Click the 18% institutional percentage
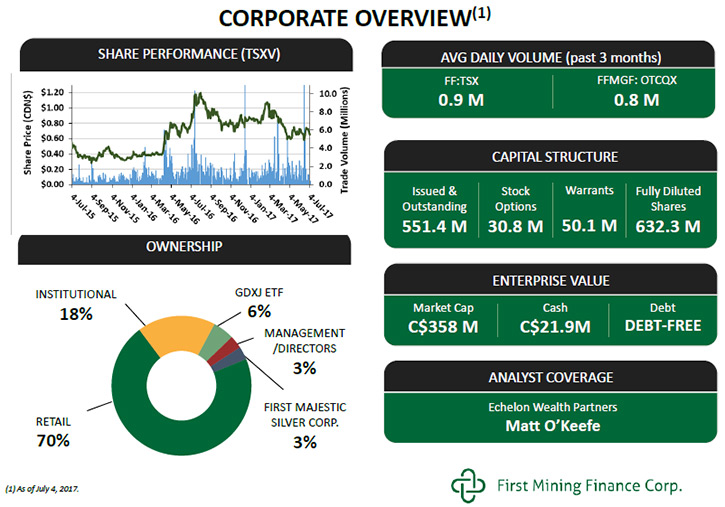Image resolution: width=725 pixels, height=507 pixels. [76, 314]
